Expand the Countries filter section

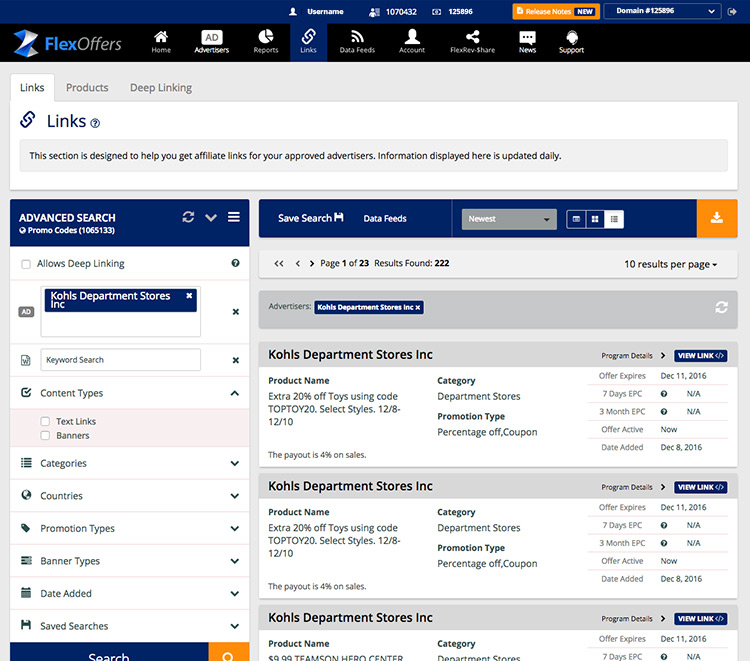pos(234,496)
